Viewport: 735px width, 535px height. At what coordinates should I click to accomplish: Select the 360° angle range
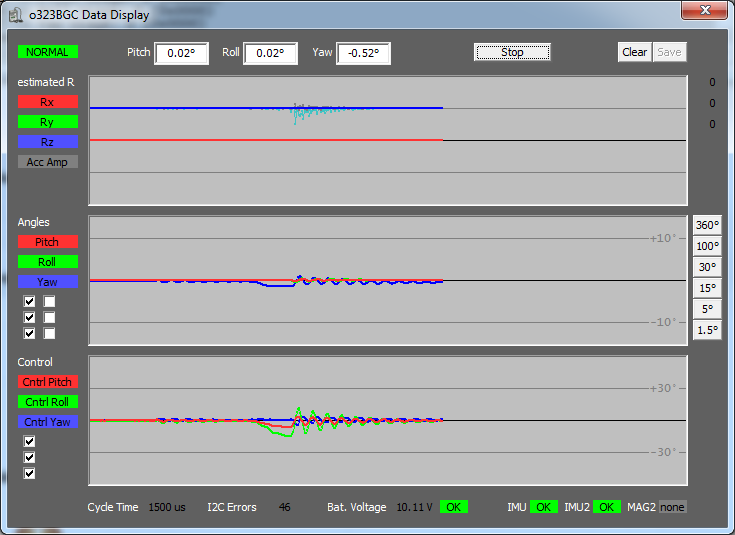point(707,226)
